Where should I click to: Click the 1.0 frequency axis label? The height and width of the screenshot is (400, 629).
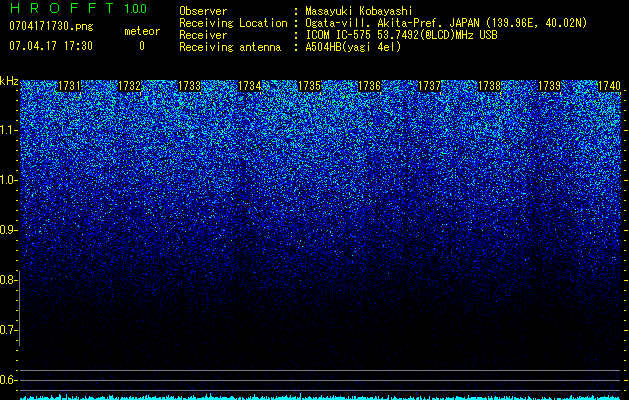(x=9, y=180)
